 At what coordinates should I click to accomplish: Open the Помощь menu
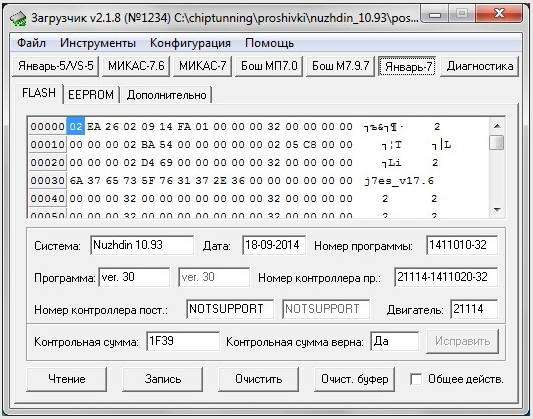pos(269,43)
